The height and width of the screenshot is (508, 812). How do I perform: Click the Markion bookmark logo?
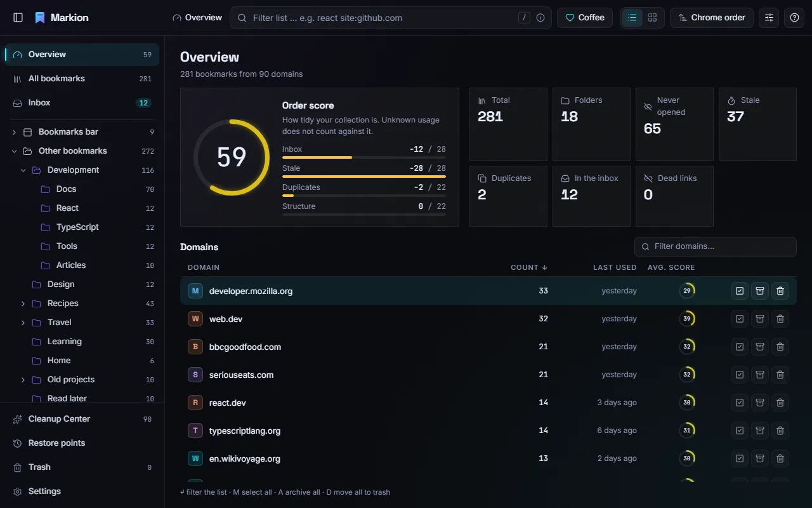click(40, 18)
